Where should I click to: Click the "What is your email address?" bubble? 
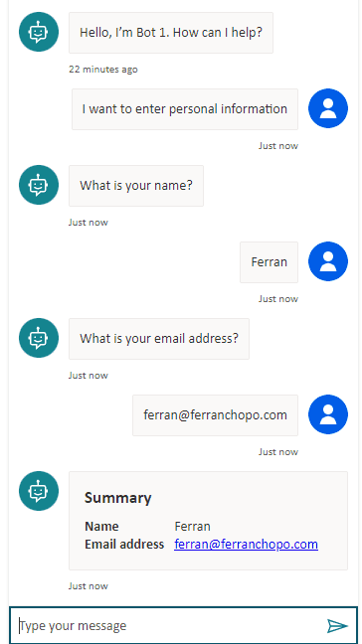[x=159, y=339]
